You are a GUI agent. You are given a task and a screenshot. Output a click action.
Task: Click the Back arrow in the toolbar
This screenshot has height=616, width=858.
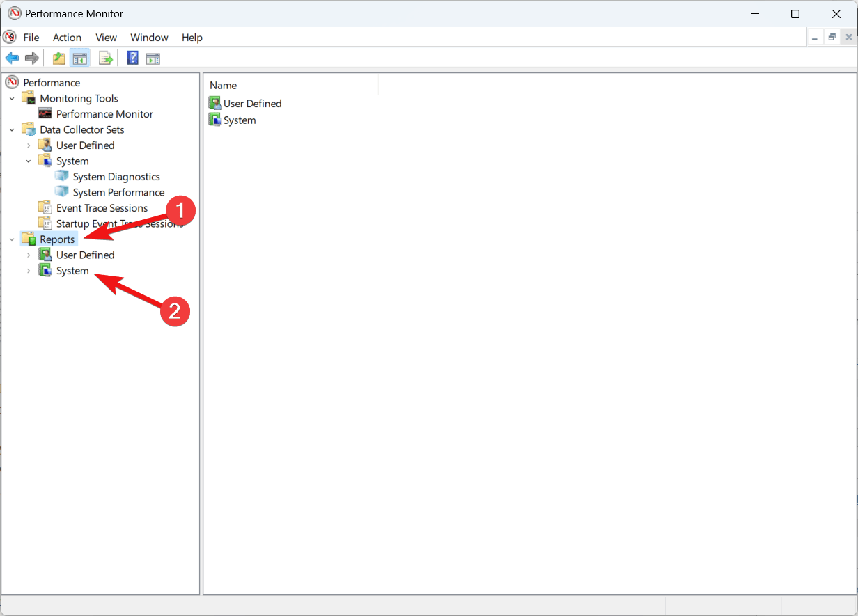(x=12, y=58)
